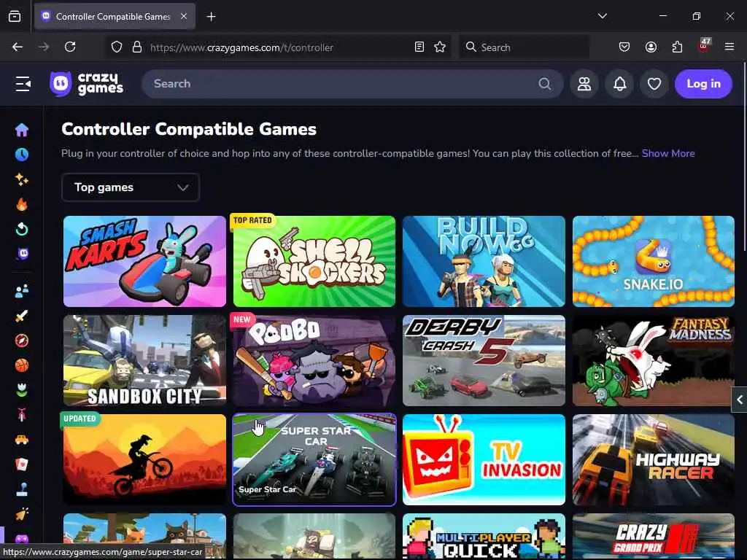Open the Snake.io game

[654, 262]
